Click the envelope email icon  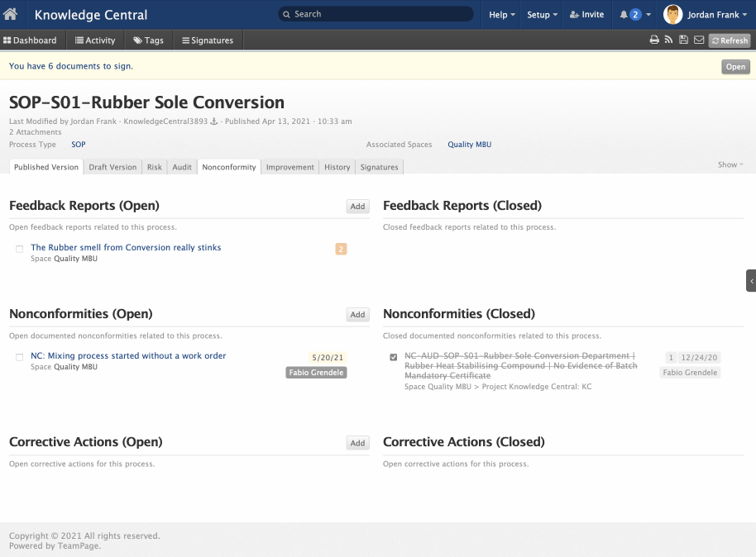[x=698, y=40]
